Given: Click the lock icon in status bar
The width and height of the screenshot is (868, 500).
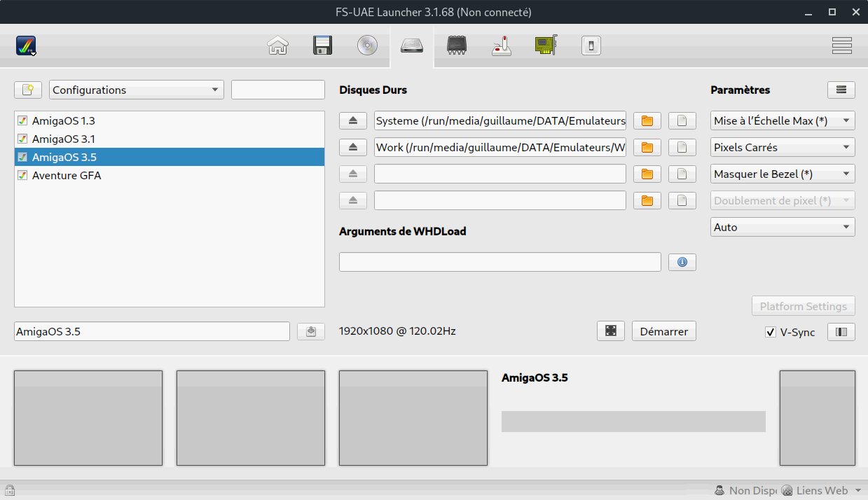Looking at the screenshot, I should pos(10,490).
